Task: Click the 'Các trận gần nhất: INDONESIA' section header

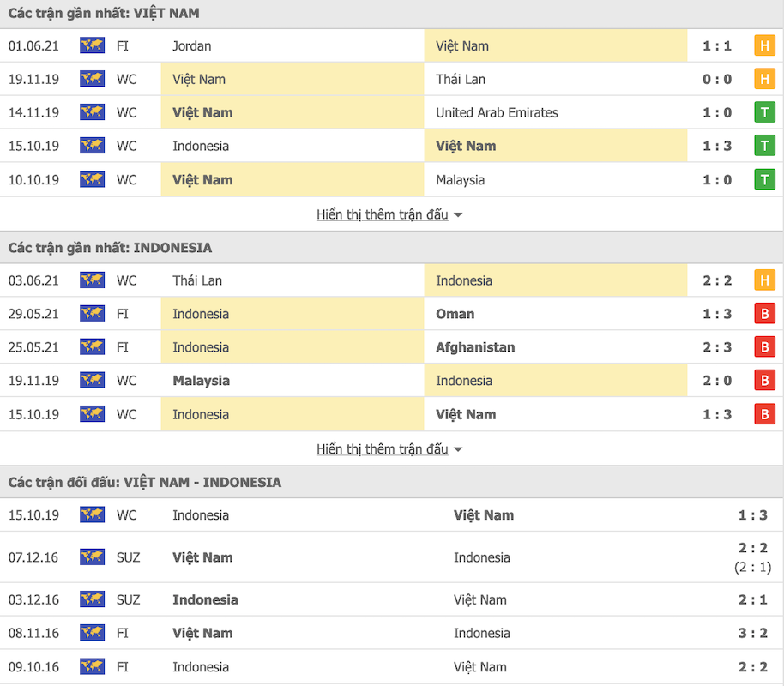Action: click(x=111, y=248)
